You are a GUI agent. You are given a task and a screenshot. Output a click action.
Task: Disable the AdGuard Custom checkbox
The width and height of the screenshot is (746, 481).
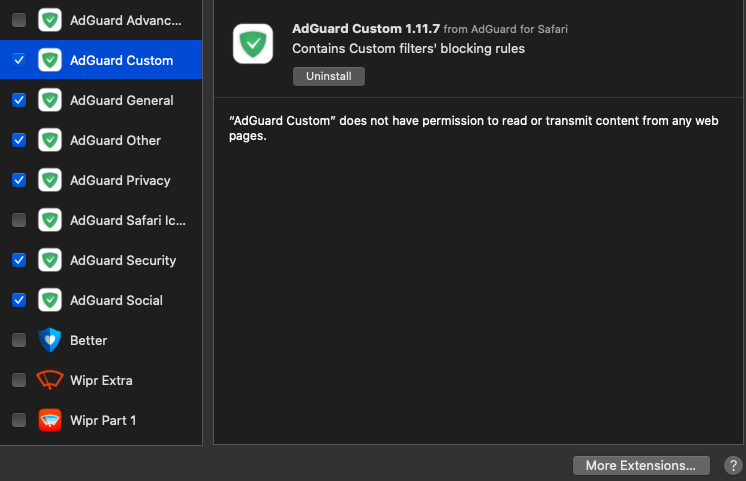(19, 60)
